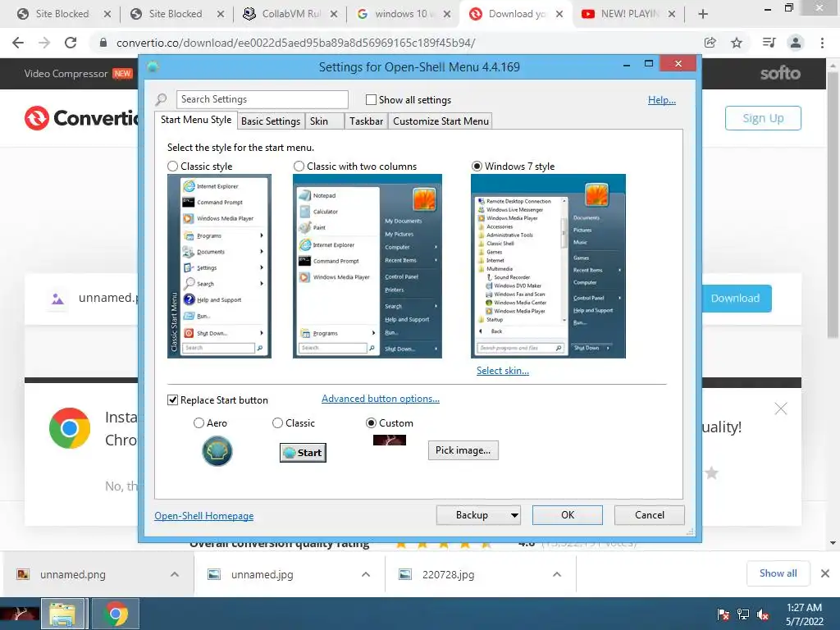This screenshot has width=840, height=630.
Task: Open Chrome media control icon
Action: (769, 43)
